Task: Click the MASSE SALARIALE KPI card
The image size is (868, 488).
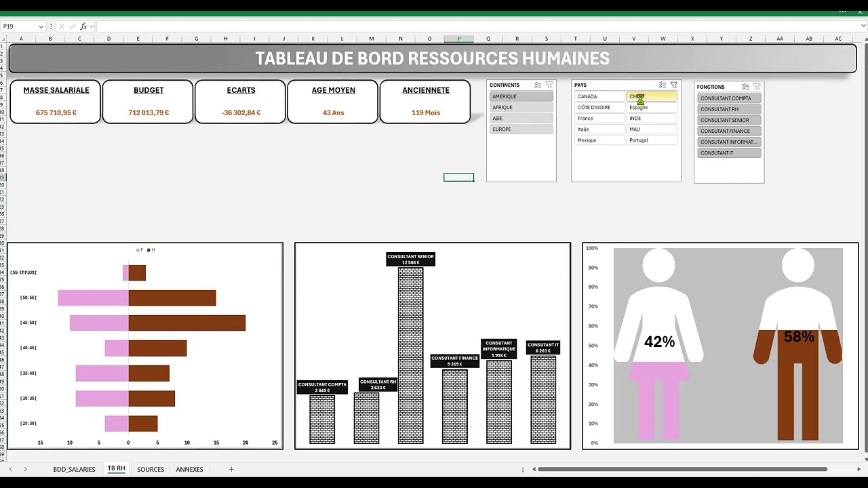Action: (56, 102)
